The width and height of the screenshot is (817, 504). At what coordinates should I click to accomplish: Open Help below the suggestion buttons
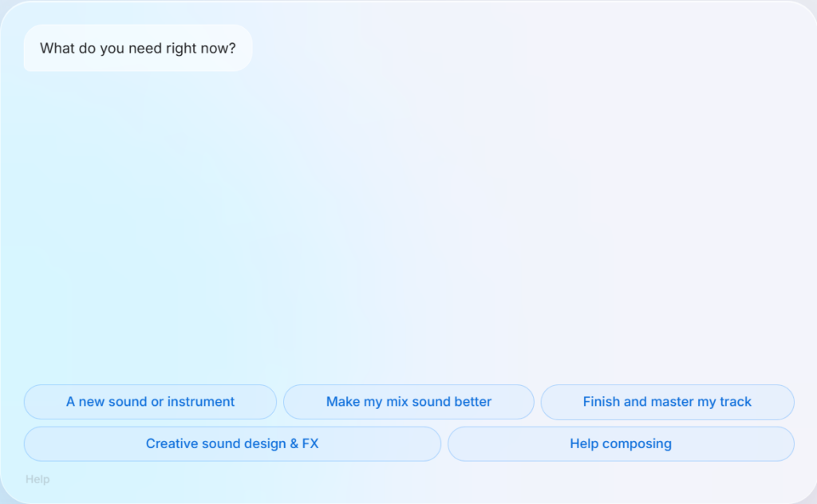tap(37, 479)
